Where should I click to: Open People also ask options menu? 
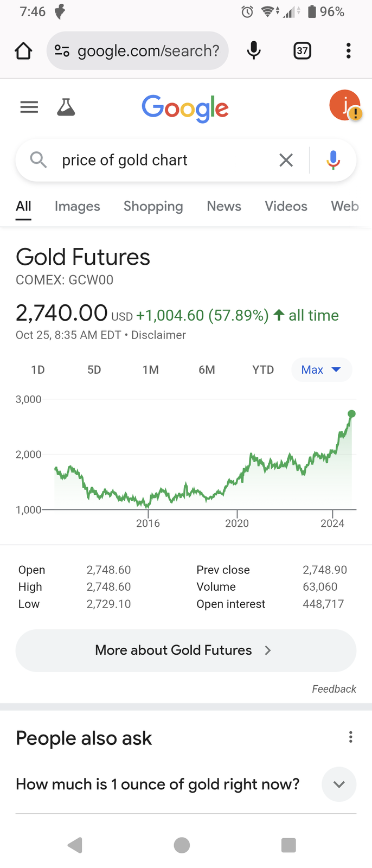pyautogui.click(x=351, y=737)
